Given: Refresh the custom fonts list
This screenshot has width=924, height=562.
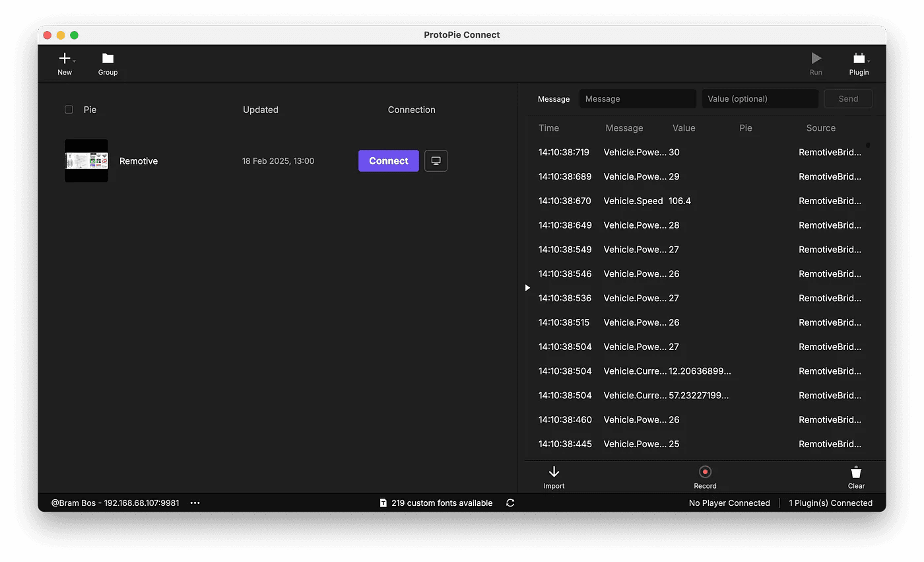Looking at the screenshot, I should (x=510, y=503).
